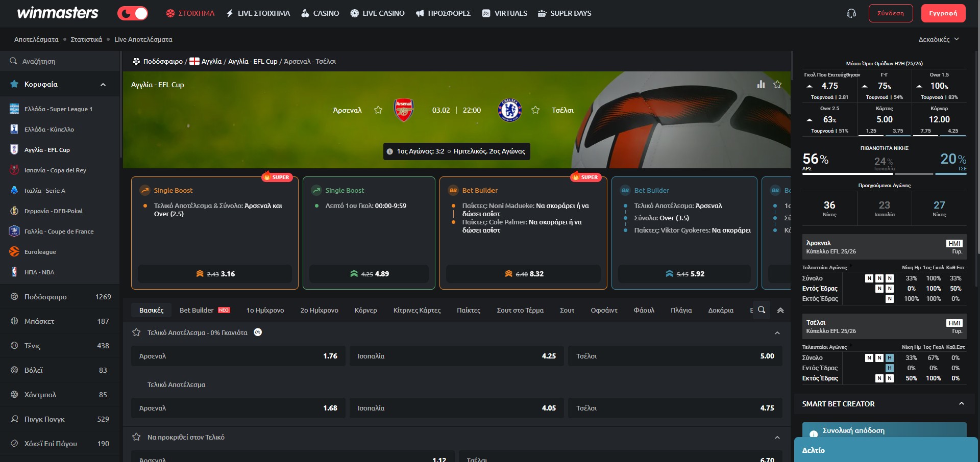Click the Εγγραφή register button
The image size is (980, 462).
pyautogui.click(x=943, y=13)
